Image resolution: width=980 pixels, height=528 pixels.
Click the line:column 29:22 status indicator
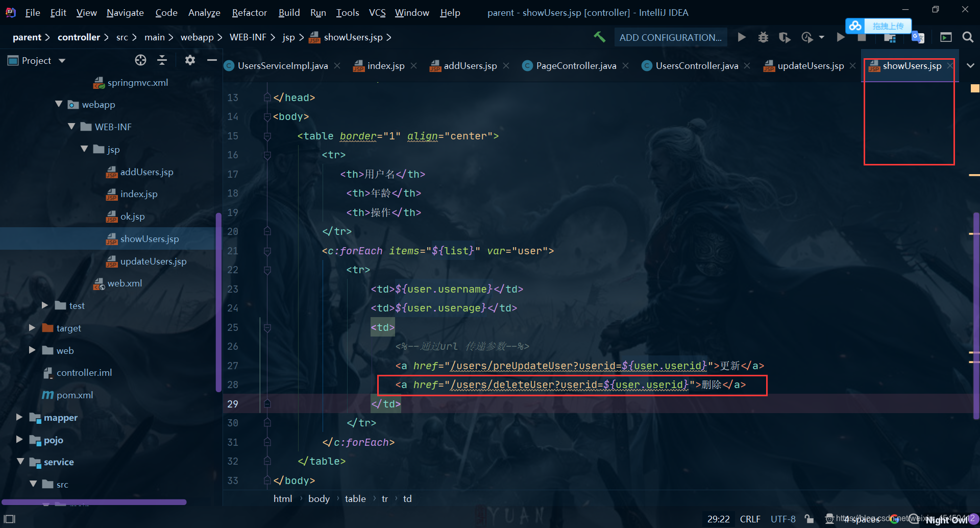coord(719,519)
